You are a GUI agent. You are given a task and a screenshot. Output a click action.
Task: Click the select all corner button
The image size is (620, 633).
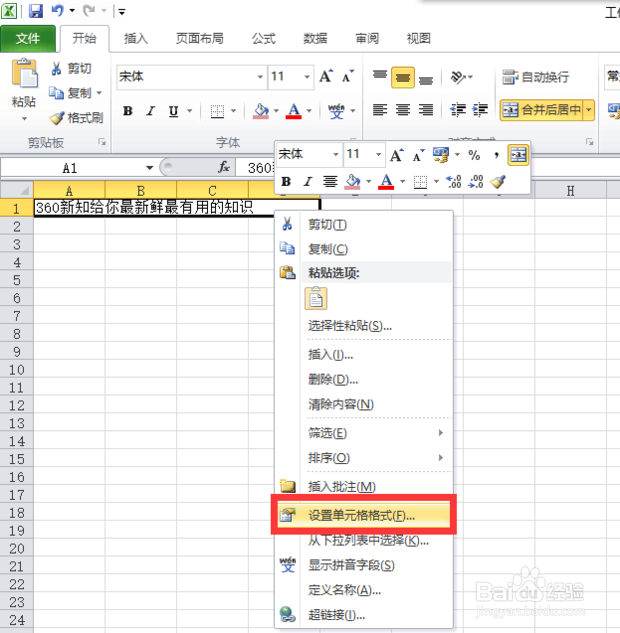point(17,190)
